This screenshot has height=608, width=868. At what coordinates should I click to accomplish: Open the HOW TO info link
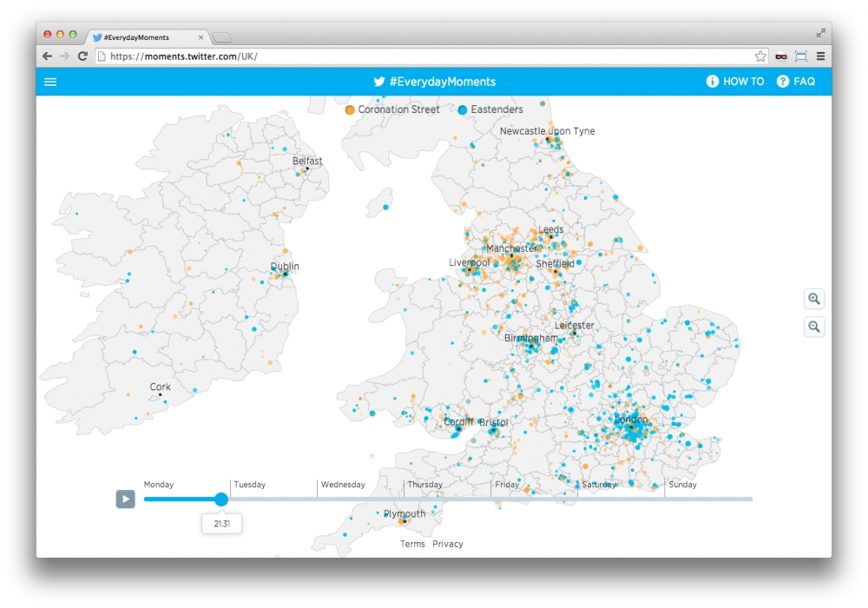[735, 82]
